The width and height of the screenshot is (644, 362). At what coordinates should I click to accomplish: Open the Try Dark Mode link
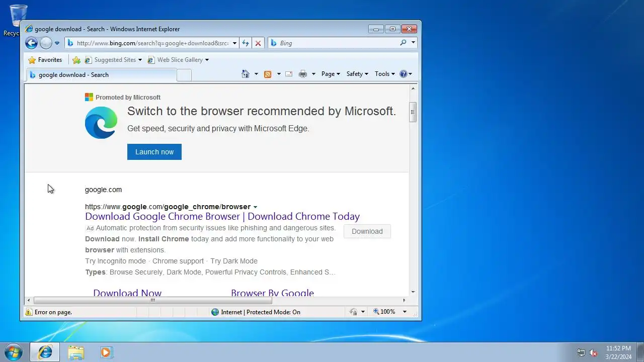(x=234, y=261)
